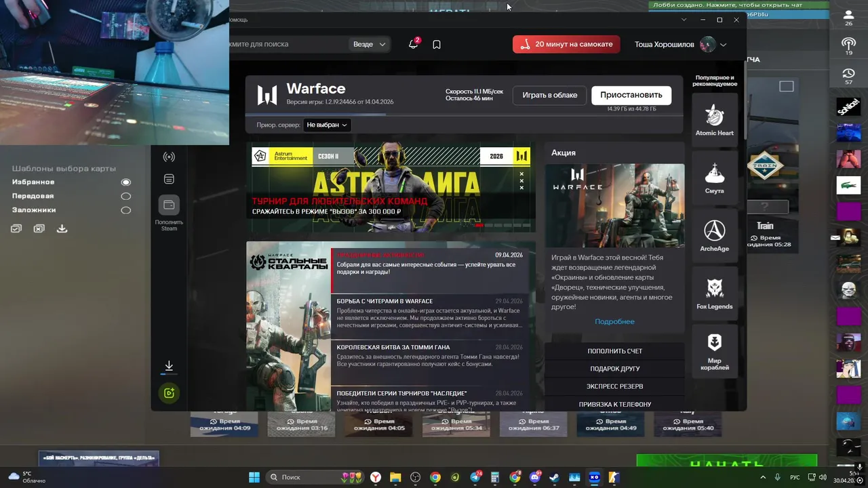Toggle the checkbox on the Train map card
Viewport: 868px width, 488px height.
point(787,86)
